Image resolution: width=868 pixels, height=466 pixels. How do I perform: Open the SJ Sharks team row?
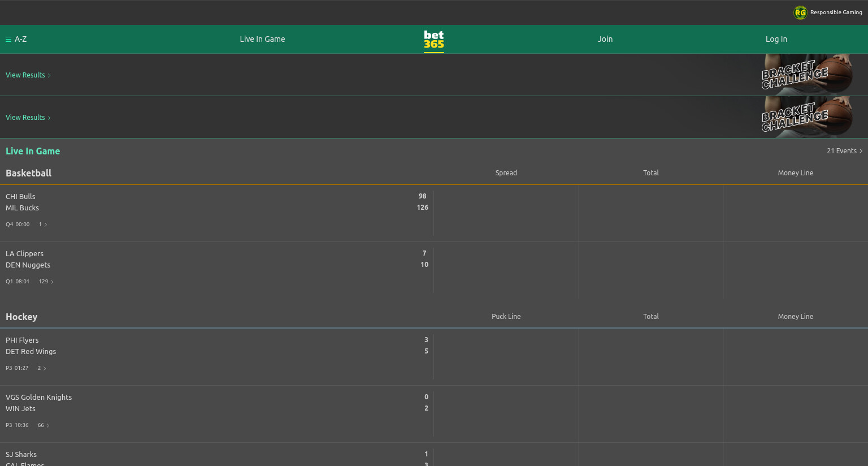(21, 454)
